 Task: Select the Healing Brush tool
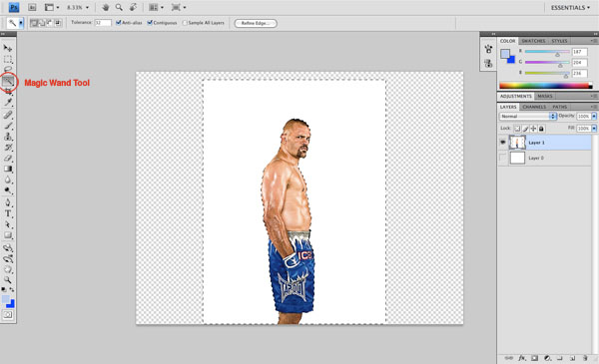pos(8,115)
